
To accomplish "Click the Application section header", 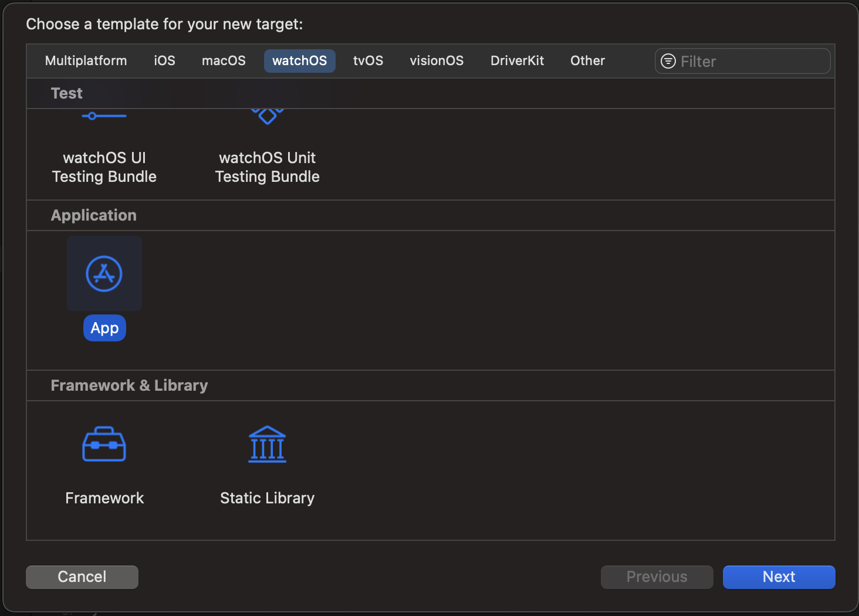I will [x=94, y=215].
